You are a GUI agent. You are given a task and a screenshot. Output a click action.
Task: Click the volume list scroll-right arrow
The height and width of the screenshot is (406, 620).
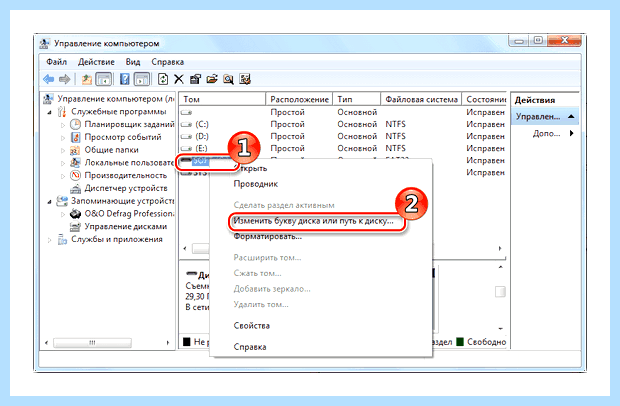[x=500, y=249]
